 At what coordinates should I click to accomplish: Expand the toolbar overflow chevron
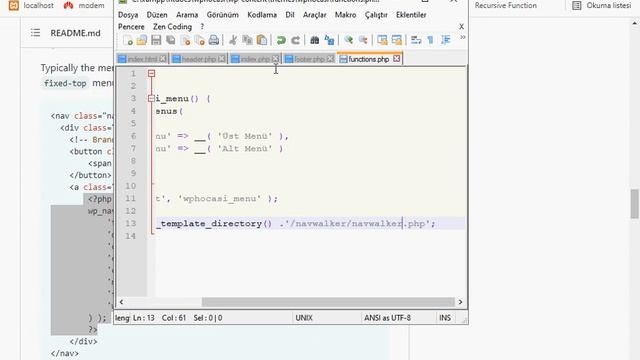click(462, 37)
